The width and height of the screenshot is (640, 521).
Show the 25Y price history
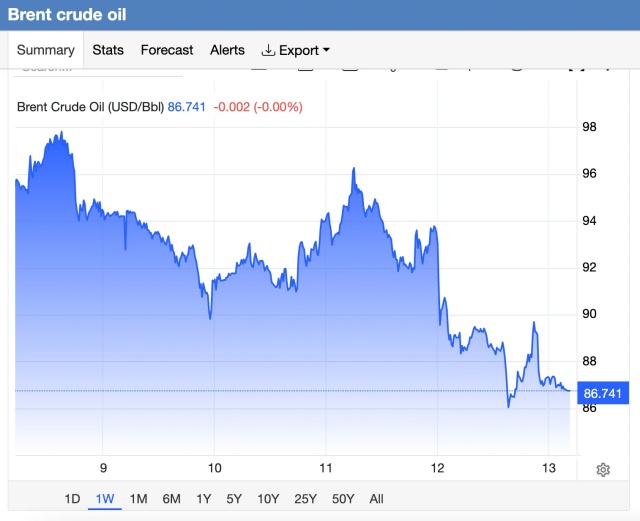(305, 499)
